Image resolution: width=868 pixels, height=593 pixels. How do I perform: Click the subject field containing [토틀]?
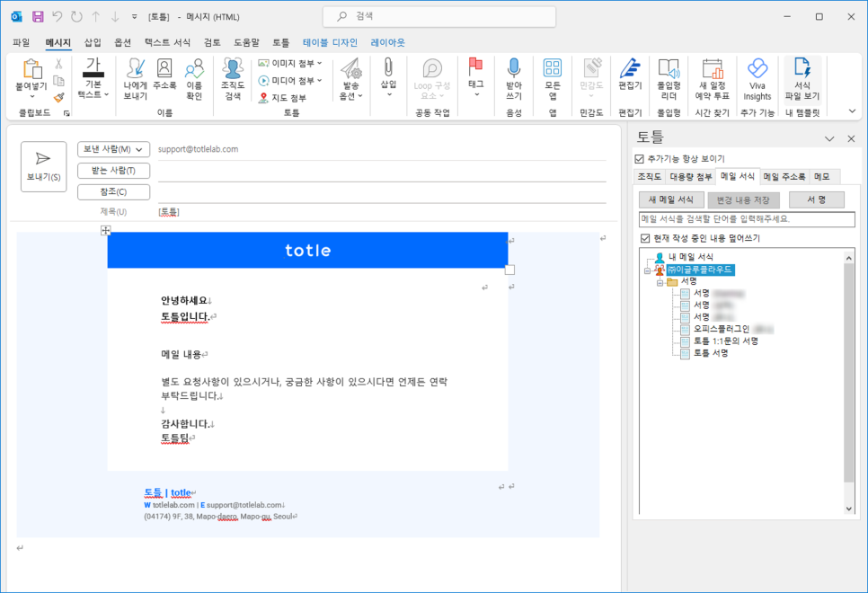(382, 212)
